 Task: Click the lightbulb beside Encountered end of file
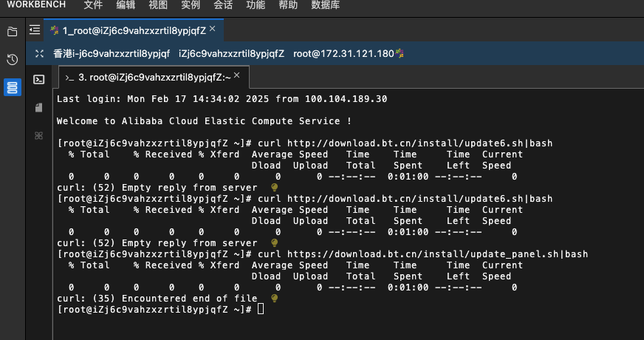pos(274,299)
